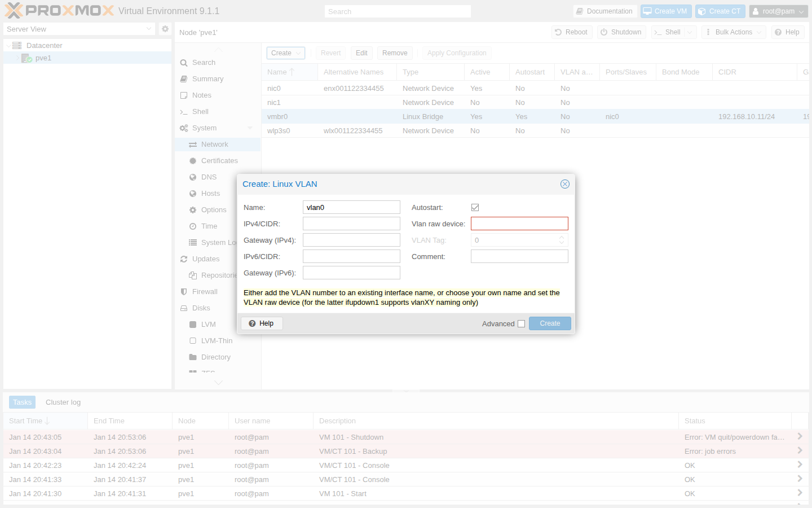
Task: Toggle the Autostart checkbox
Action: [475, 208]
